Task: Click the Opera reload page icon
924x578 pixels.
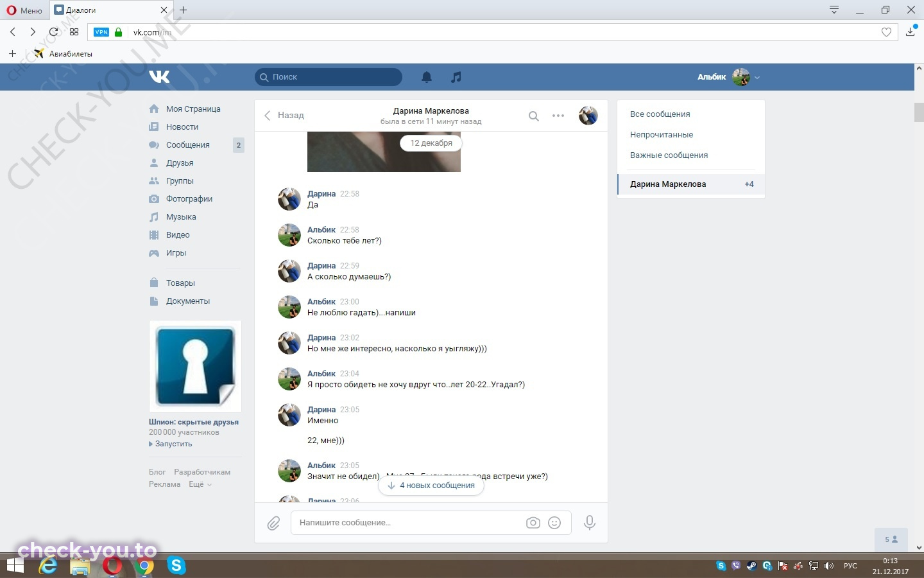Action: tap(53, 31)
